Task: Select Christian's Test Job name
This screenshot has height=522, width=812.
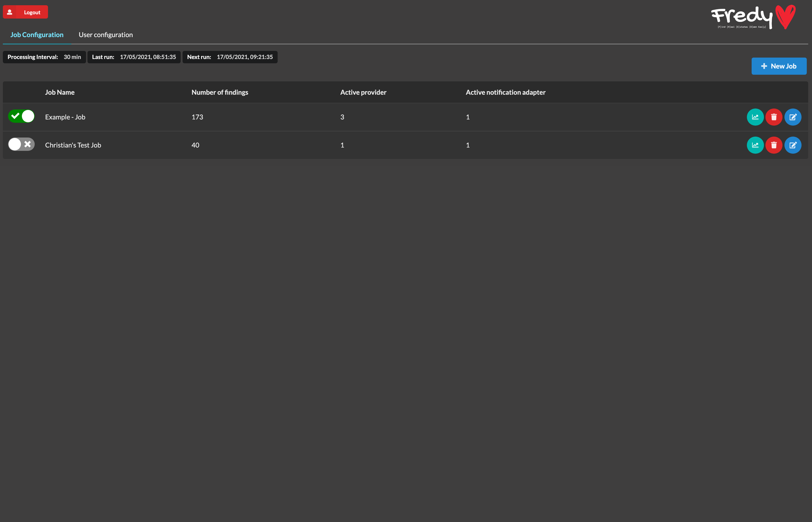Action: point(73,145)
